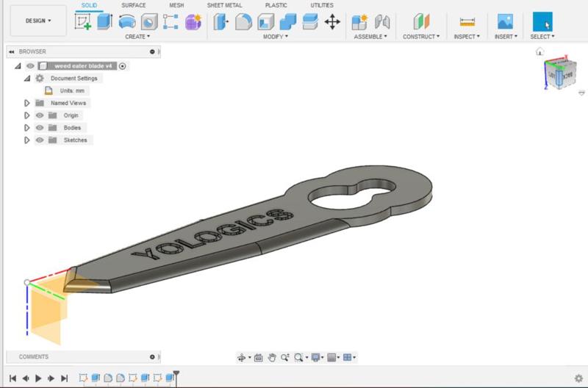Collapse the Document Settings node
The image size is (588, 388).
[27, 79]
